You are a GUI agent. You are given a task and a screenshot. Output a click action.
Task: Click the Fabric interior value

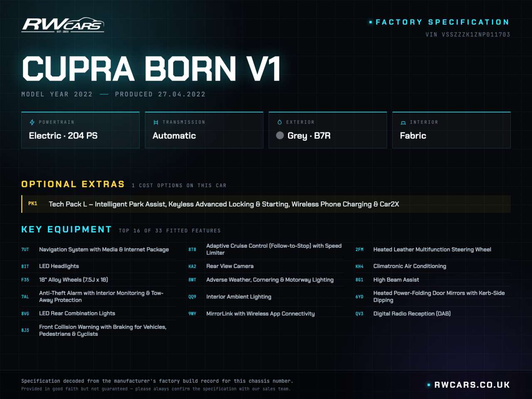click(413, 135)
